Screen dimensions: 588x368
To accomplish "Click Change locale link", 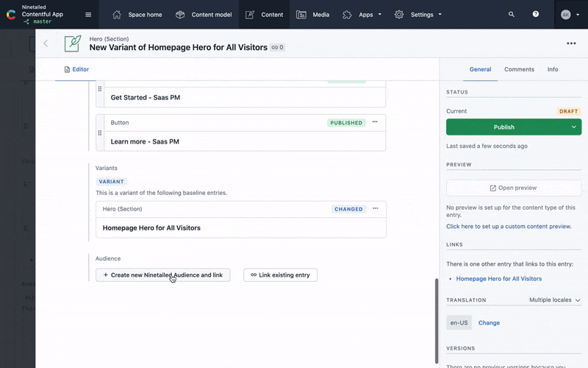I will tap(489, 322).
